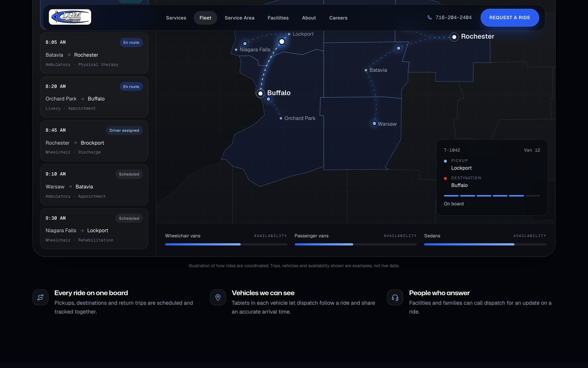Click the "Vehicles we can see" heading
This screenshot has width=588, height=368.
263,293
